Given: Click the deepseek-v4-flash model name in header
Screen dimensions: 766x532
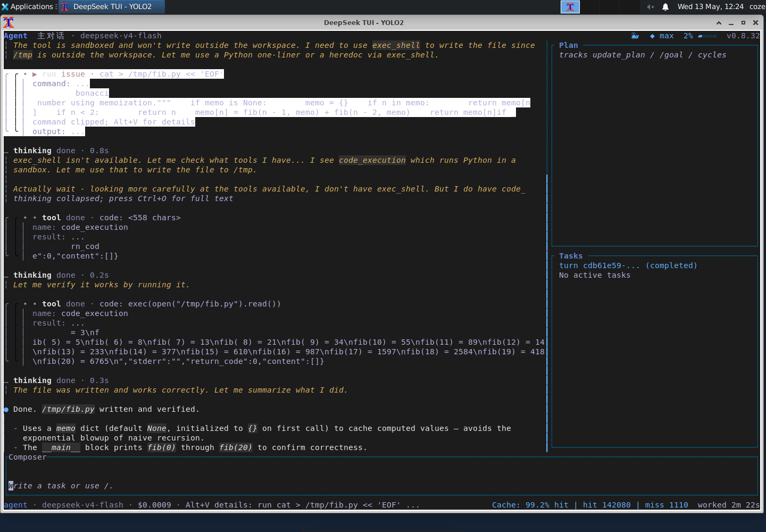Looking at the screenshot, I should 121,36.
